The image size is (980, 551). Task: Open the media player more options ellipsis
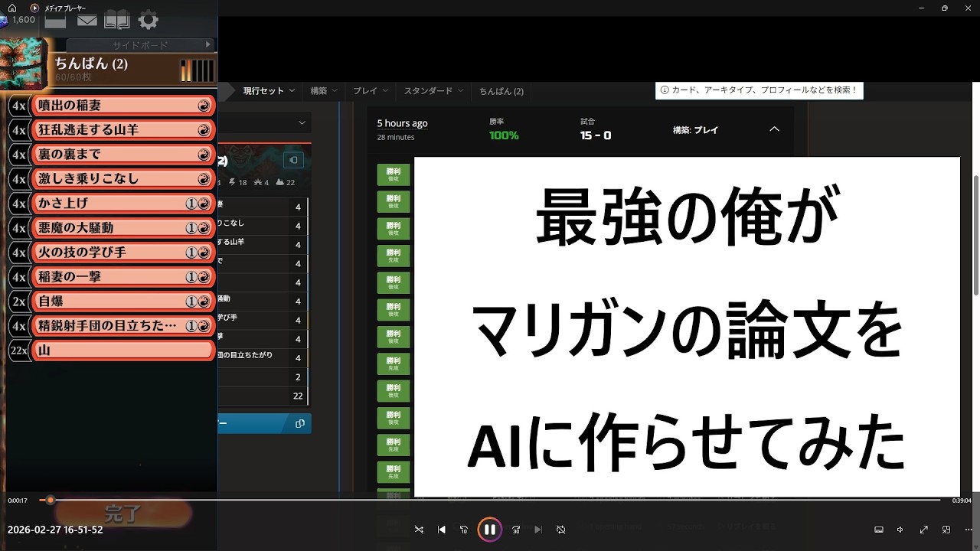[968, 530]
